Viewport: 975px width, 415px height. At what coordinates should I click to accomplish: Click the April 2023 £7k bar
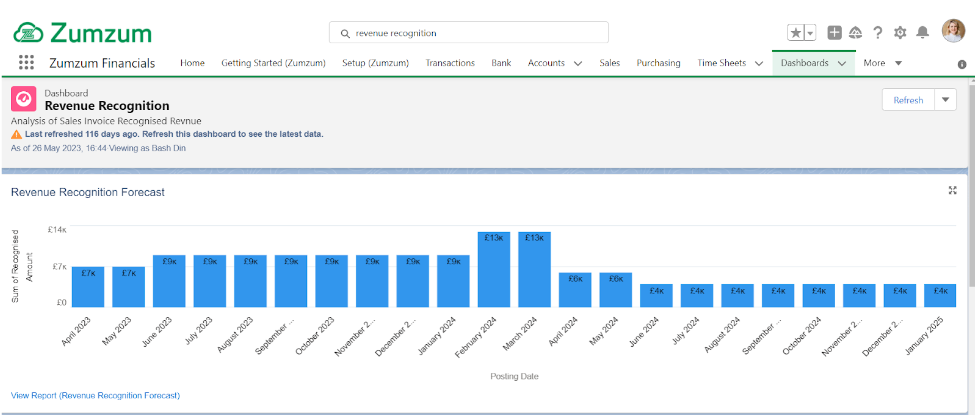click(x=88, y=287)
